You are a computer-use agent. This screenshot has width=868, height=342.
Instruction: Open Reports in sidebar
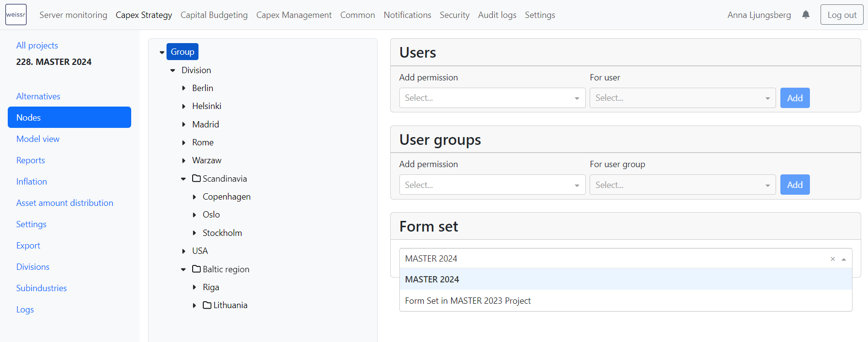click(x=30, y=160)
